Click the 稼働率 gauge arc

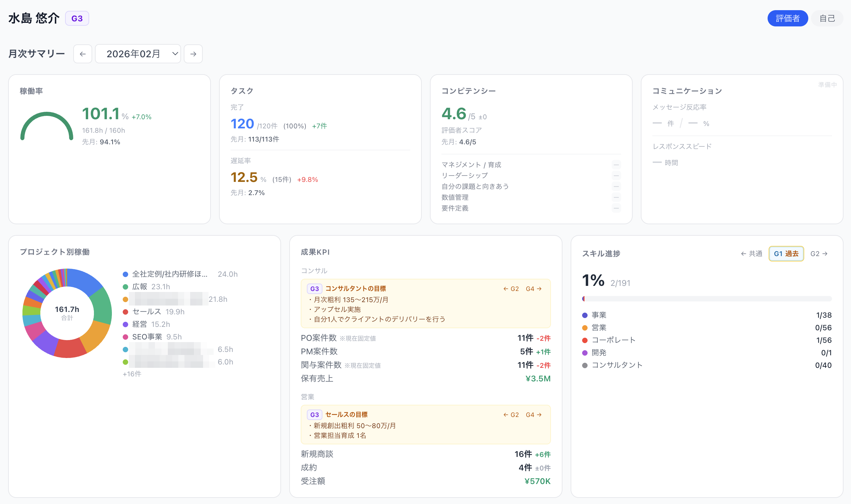click(x=47, y=126)
